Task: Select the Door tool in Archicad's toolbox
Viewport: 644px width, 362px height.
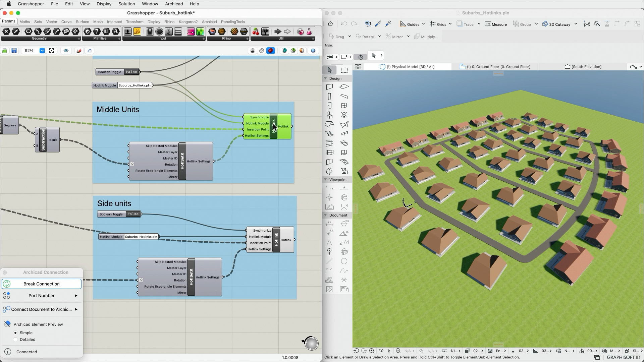Action: [x=329, y=106]
